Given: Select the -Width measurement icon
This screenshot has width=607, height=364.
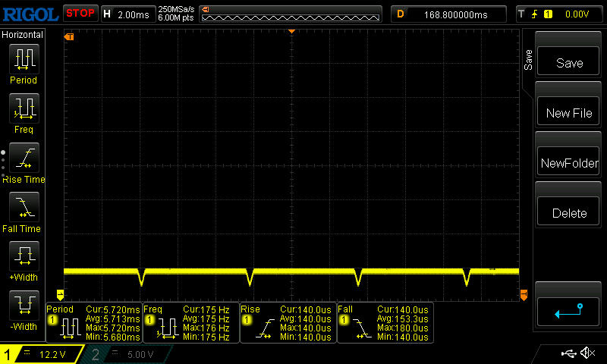Looking at the screenshot, I should pos(24,305).
